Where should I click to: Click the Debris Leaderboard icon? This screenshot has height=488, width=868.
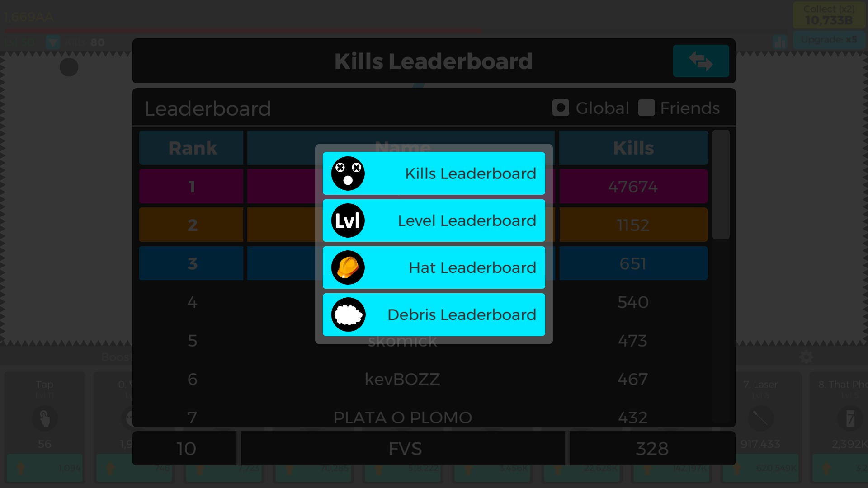348,314
